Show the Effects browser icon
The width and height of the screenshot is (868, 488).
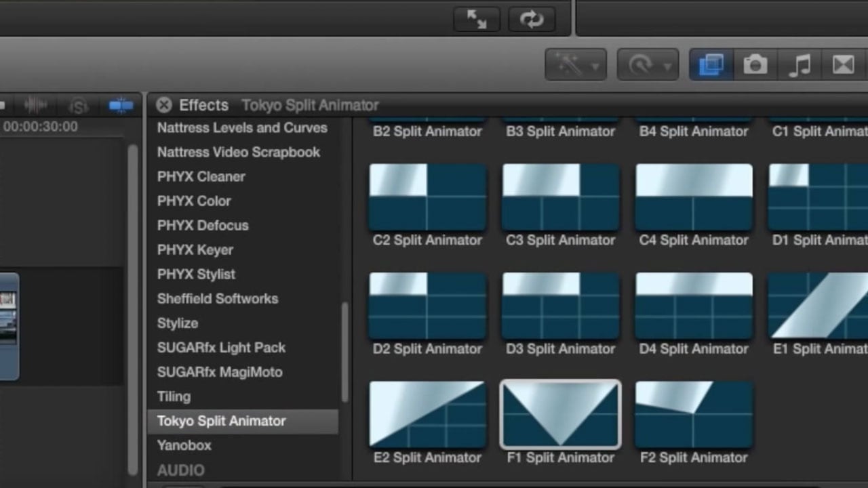(x=711, y=65)
